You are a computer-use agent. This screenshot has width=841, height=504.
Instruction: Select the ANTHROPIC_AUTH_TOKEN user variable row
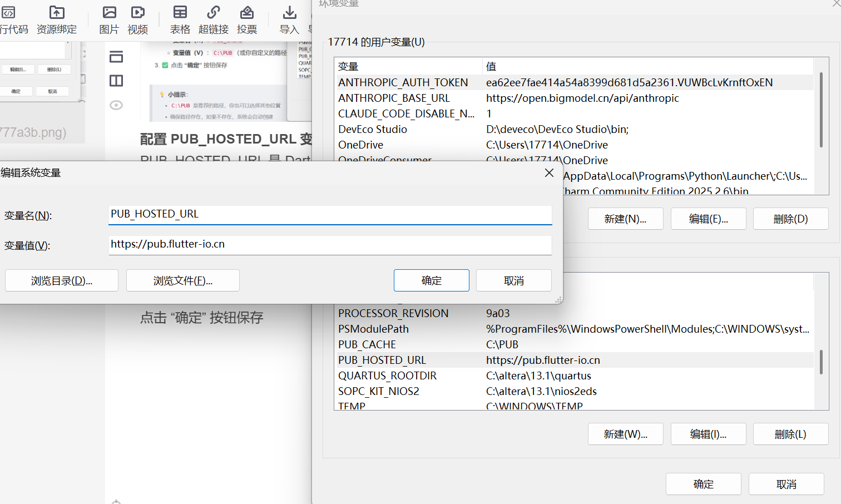[574, 82]
